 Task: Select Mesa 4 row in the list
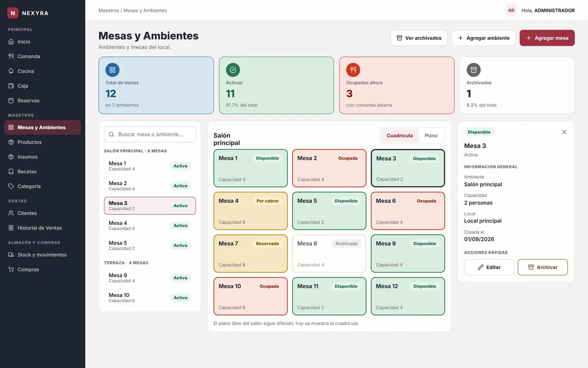[x=150, y=226]
